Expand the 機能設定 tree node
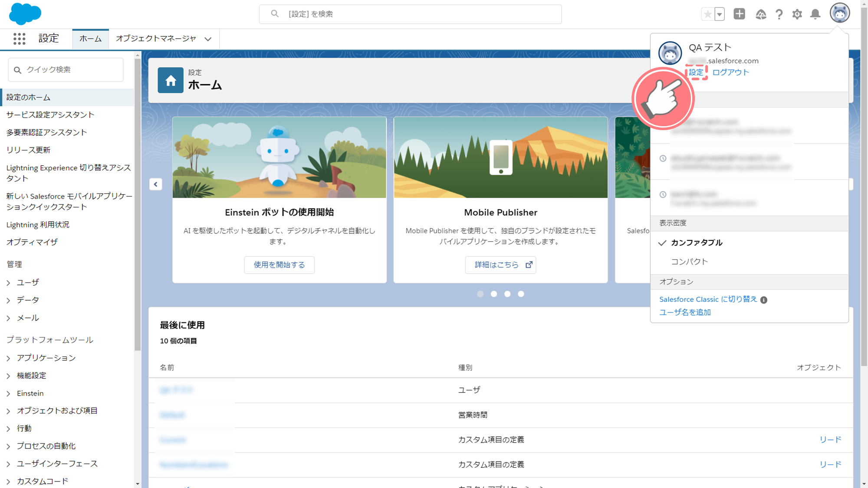The image size is (868, 488). pos(9,376)
